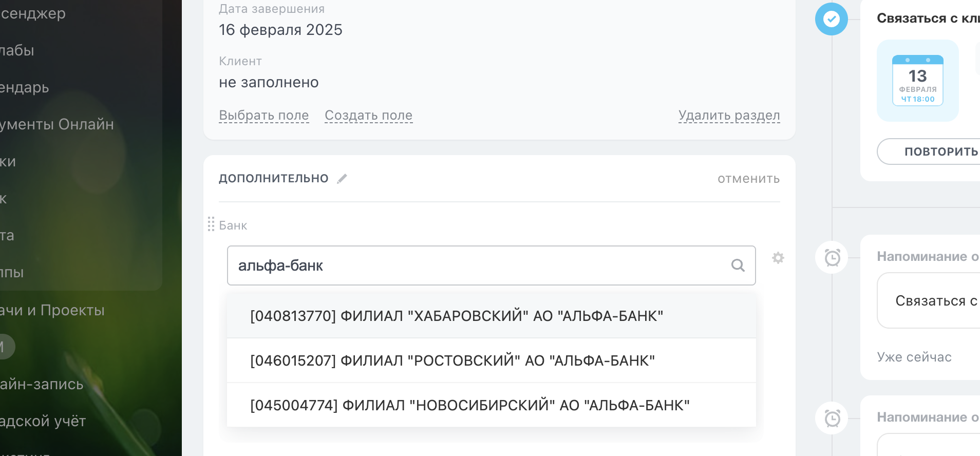Click the second alarm clock reminder icon
Viewport: 980px width, 456px height.
click(832, 418)
